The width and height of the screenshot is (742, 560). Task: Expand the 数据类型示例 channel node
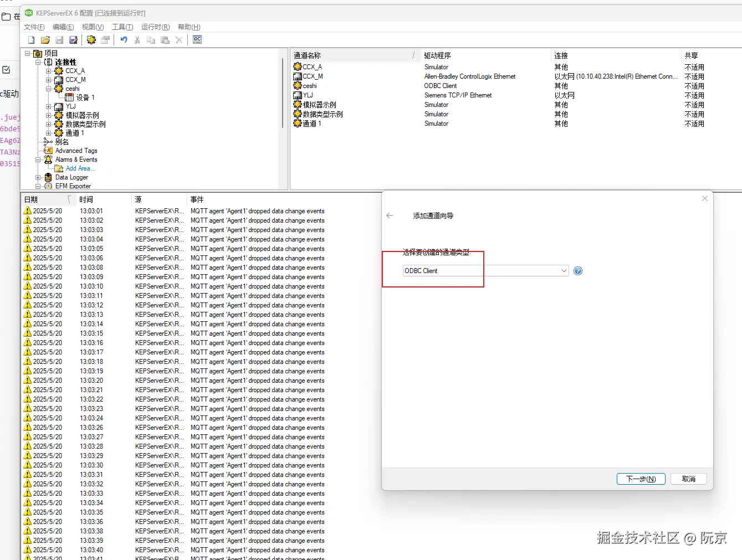48,124
